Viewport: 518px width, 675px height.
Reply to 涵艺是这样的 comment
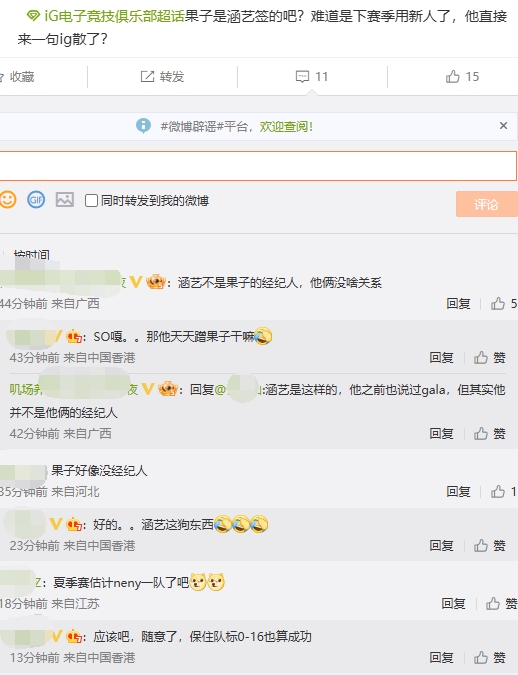coord(441,433)
